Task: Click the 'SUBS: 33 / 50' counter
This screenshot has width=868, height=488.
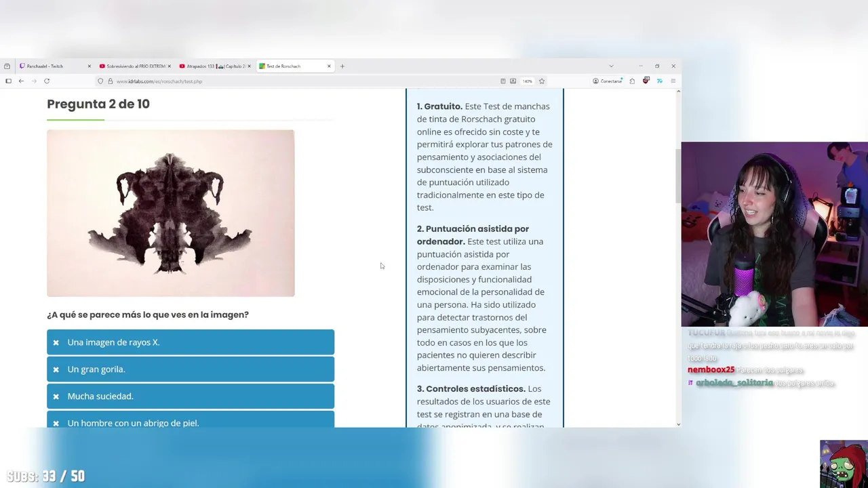Action: (46, 476)
